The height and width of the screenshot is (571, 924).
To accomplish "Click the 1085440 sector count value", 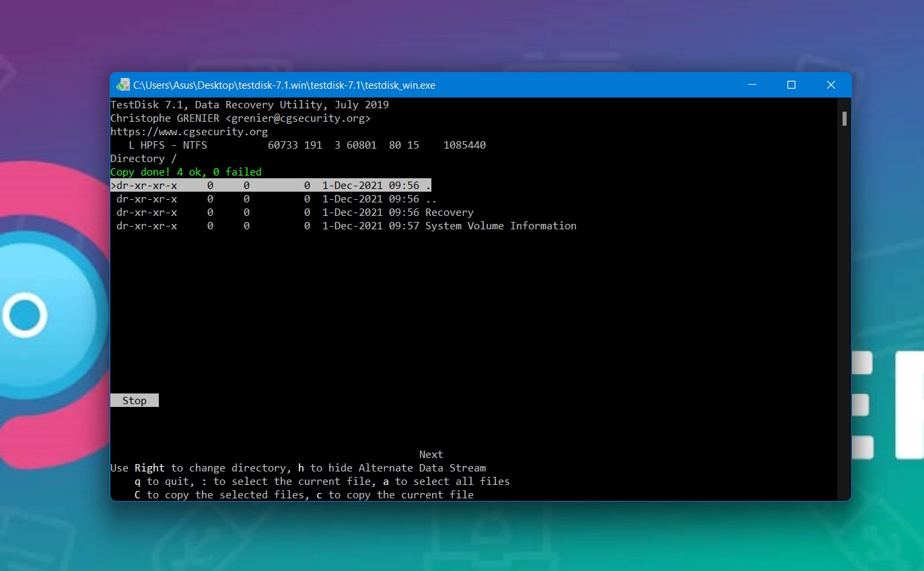I will tap(464, 145).
